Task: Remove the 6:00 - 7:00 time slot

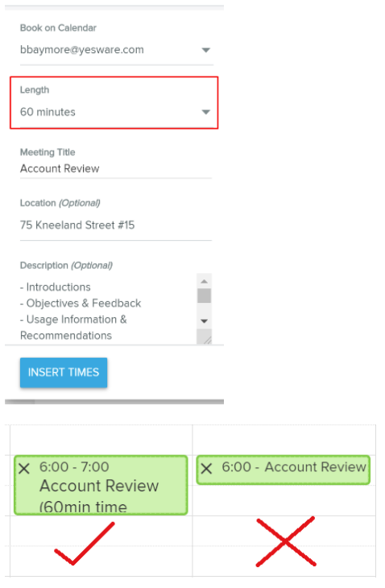Action: point(24,468)
